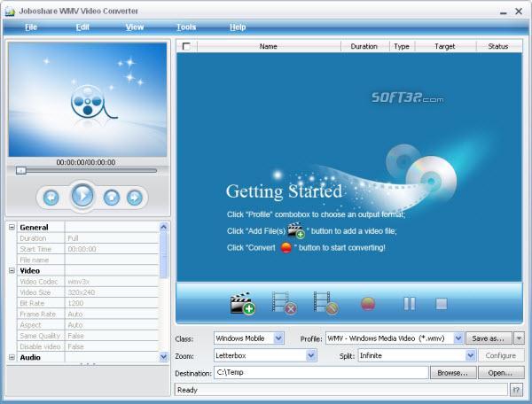Open the Tools menu
This screenshot has width=532, height=404.
(x=186, y=27)
